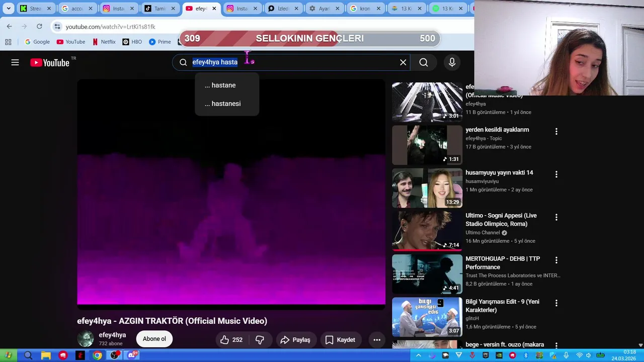
Task: Open the Netflix bookmark
Action: point(104,42)
